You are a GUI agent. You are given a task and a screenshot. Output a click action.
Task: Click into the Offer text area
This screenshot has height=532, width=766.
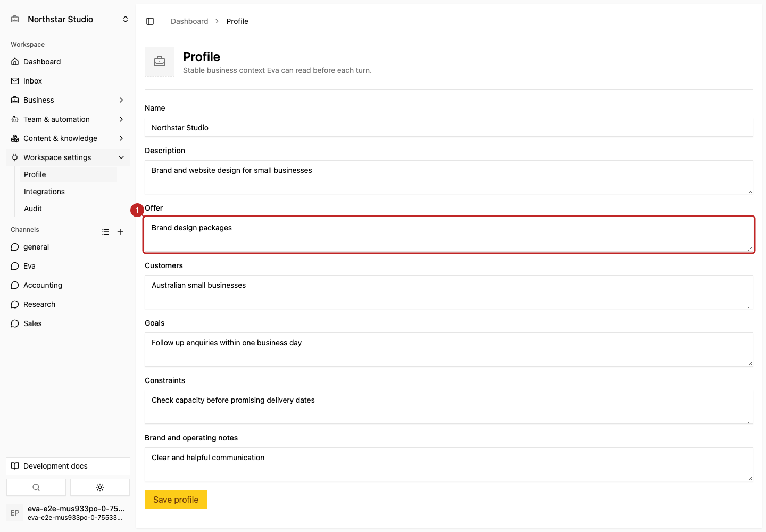[x=449, y=235]
